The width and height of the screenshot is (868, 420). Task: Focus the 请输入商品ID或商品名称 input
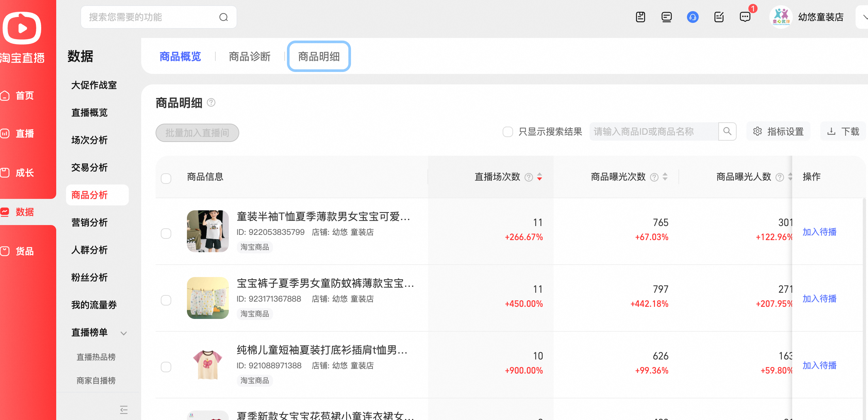pos(654,131)
